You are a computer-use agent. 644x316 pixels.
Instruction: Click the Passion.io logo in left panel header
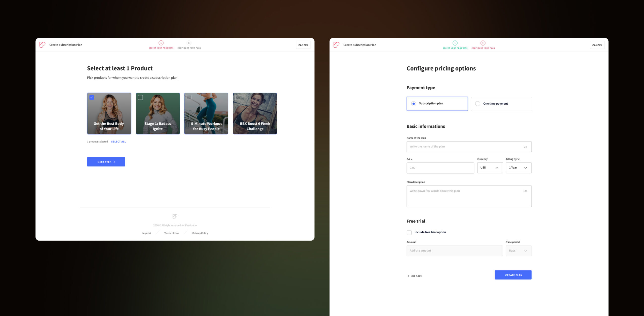click(42, 45)
